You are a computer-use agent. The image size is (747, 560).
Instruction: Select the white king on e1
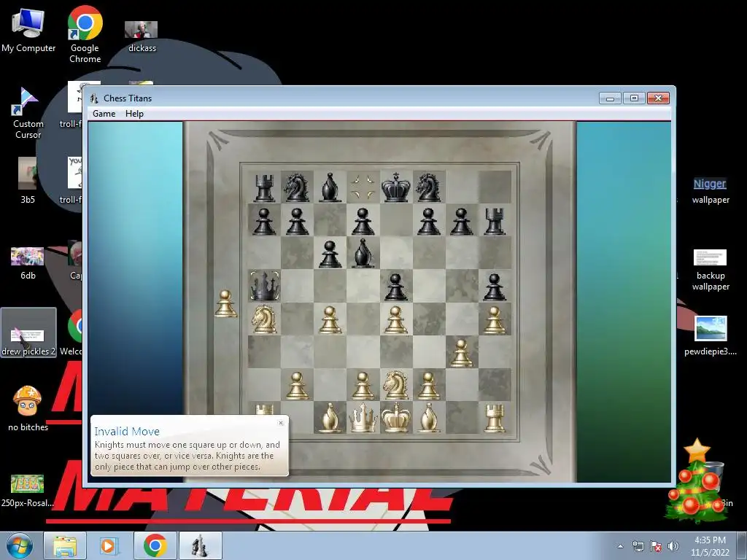point(395,417)
